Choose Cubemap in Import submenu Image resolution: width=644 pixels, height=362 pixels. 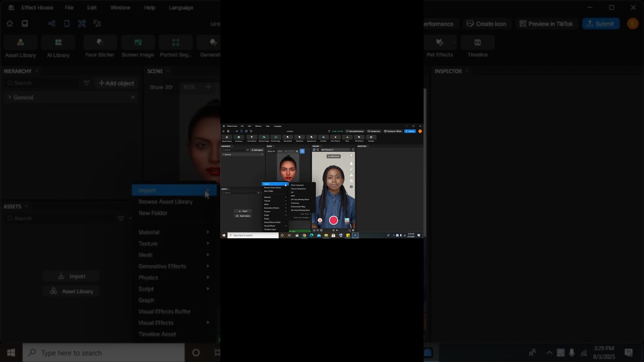295,203
